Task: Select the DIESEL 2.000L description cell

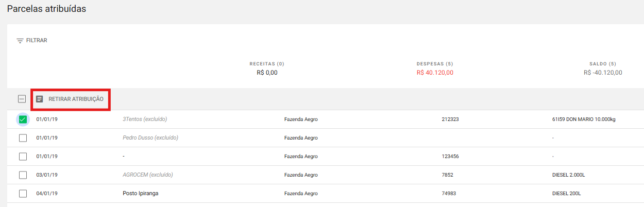Action: 568,175
